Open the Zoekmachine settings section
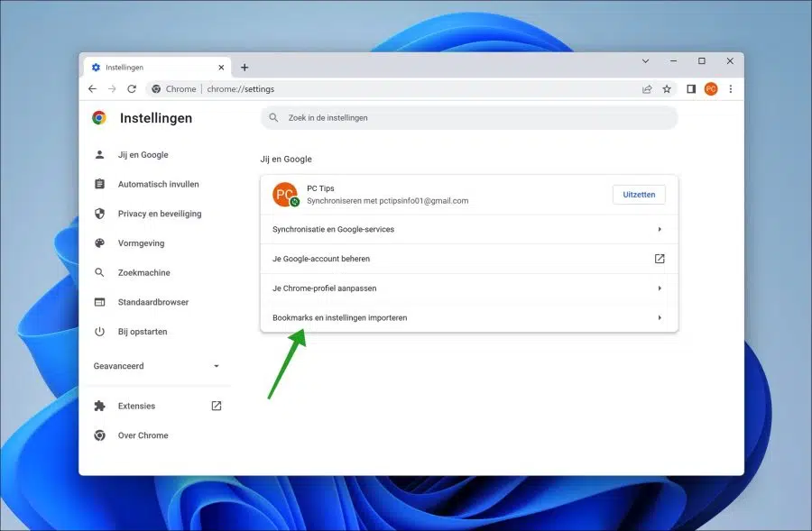Screen dimensions: 812x531 [144, 273]
